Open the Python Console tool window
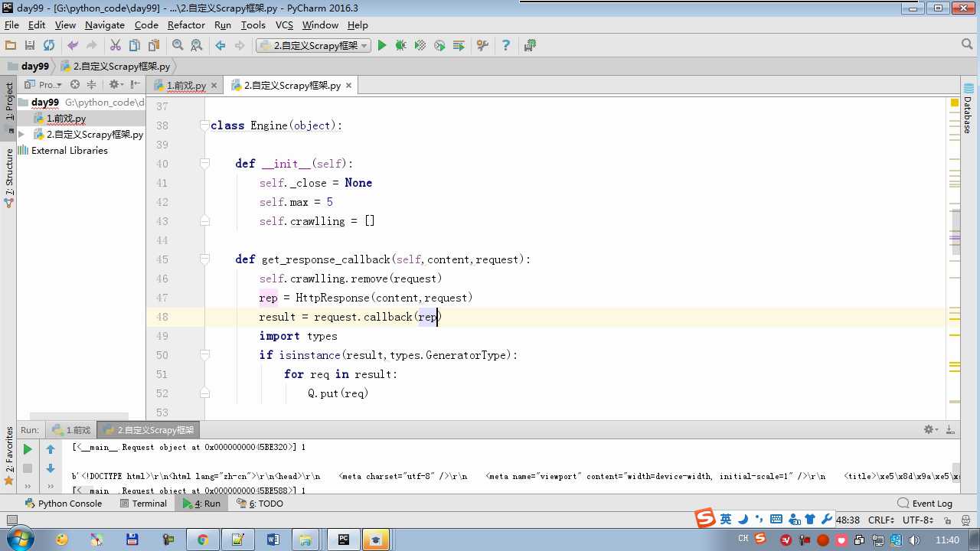This screenshot has width=980, height=551. [64, 504]
